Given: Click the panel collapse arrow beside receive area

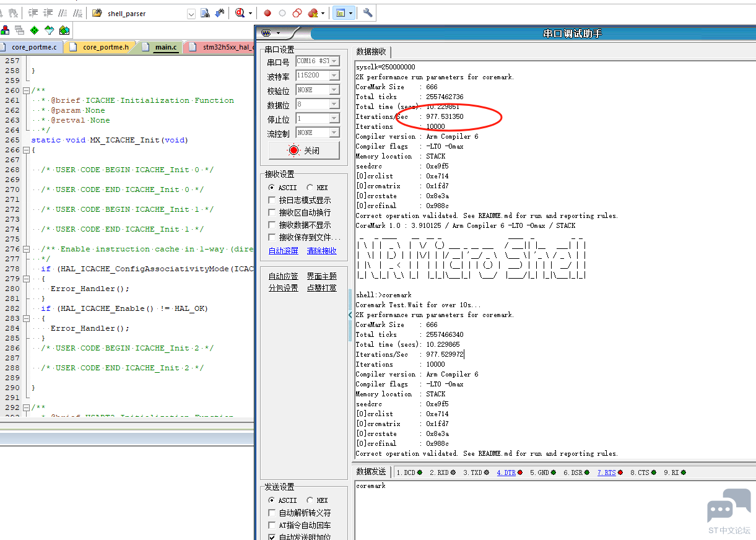Looking at the screenshot, I should (x=350, y=315).
